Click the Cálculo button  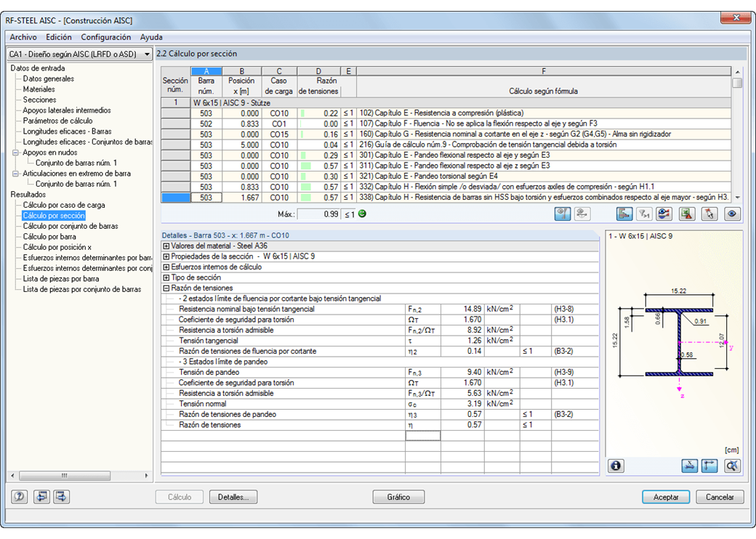(x=180, y=497)
